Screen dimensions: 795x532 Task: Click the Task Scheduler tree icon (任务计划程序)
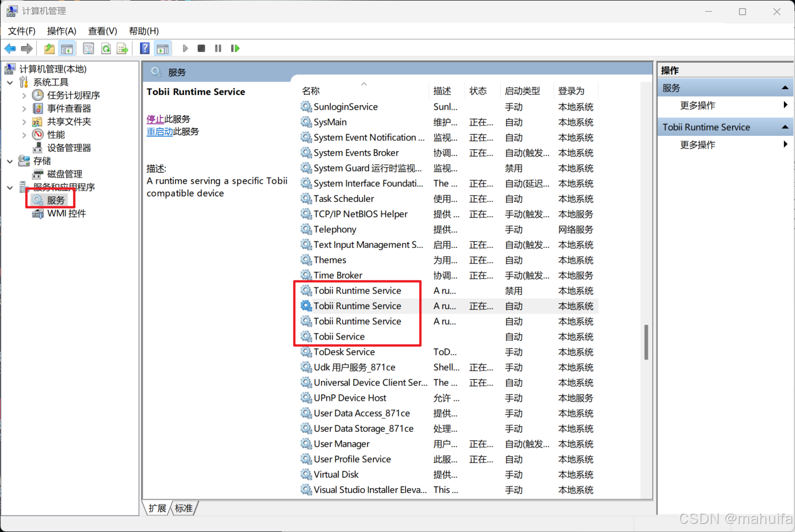pyautogui.click(x=38, y=95)
